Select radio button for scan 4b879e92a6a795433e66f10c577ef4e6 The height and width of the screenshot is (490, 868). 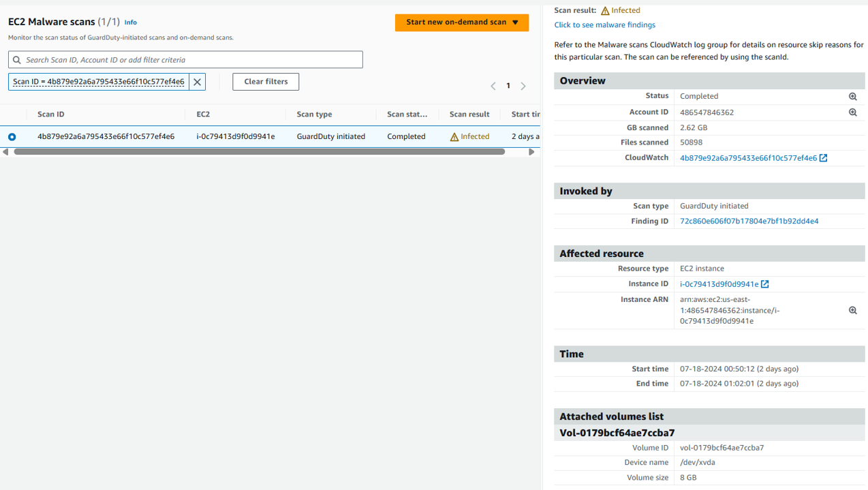click(x=12, y=137)
